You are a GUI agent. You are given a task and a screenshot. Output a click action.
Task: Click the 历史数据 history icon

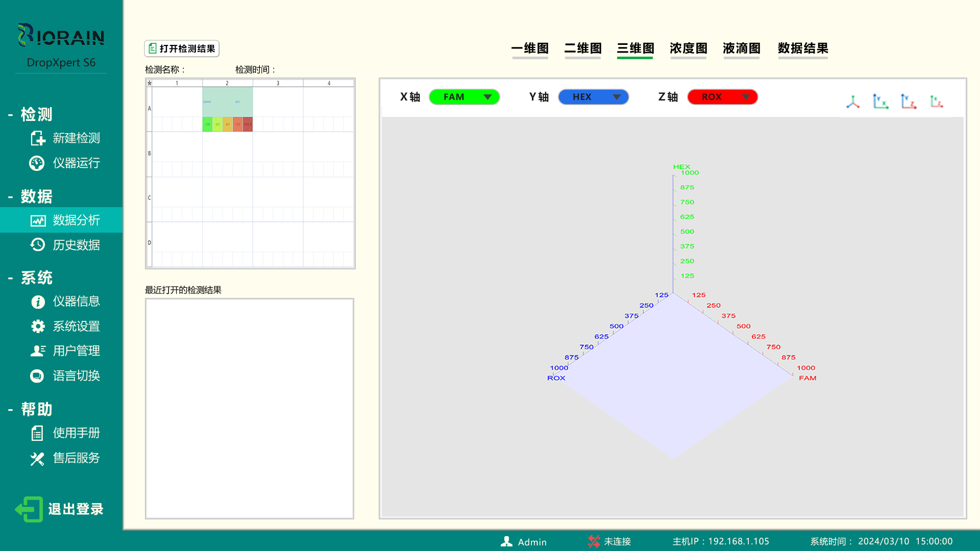[x=37, y=245]
